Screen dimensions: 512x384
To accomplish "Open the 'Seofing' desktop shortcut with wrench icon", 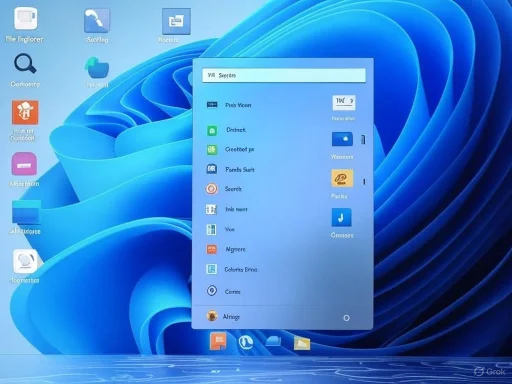I will pyautogui.click(x=97, y=25).
